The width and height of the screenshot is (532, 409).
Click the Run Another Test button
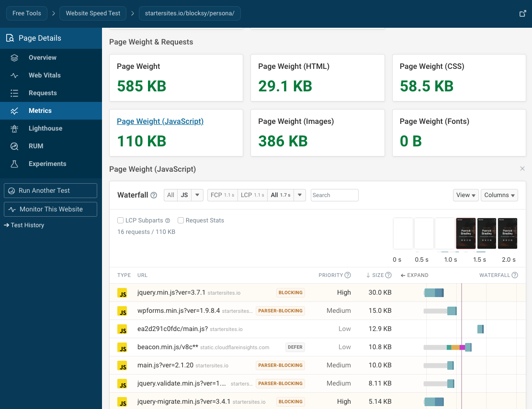click(x=50, y=190)
